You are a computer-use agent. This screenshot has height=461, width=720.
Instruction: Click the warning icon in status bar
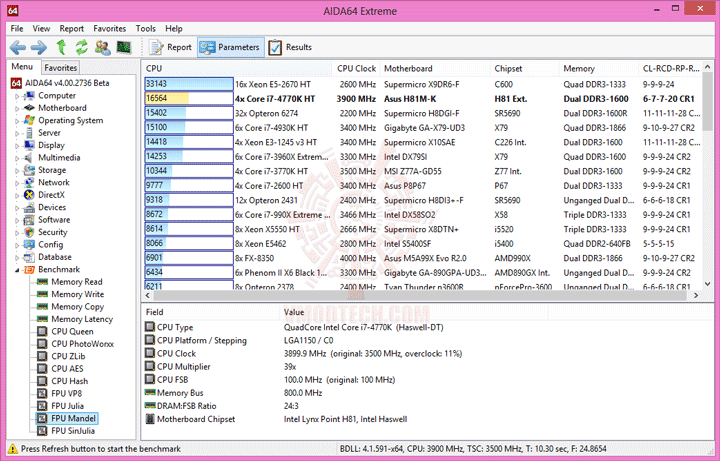(x=13, y=449)
